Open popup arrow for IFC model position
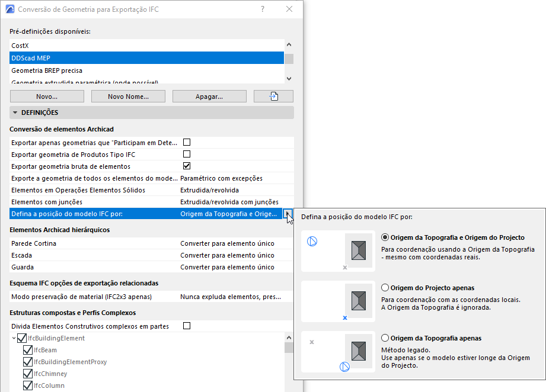546x392 pixels. point(288,214)
